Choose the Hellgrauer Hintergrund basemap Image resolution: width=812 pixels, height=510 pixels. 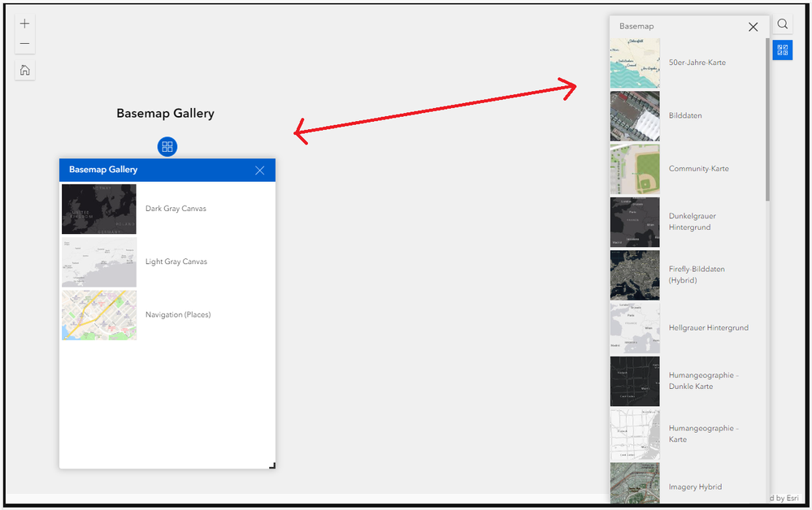(687, 327)
